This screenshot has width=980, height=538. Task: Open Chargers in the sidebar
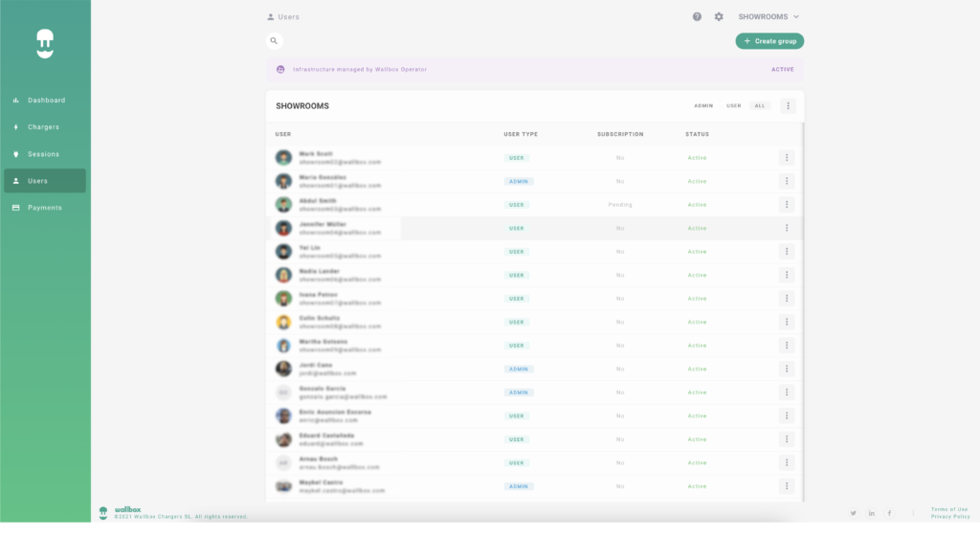coord(45,127)
